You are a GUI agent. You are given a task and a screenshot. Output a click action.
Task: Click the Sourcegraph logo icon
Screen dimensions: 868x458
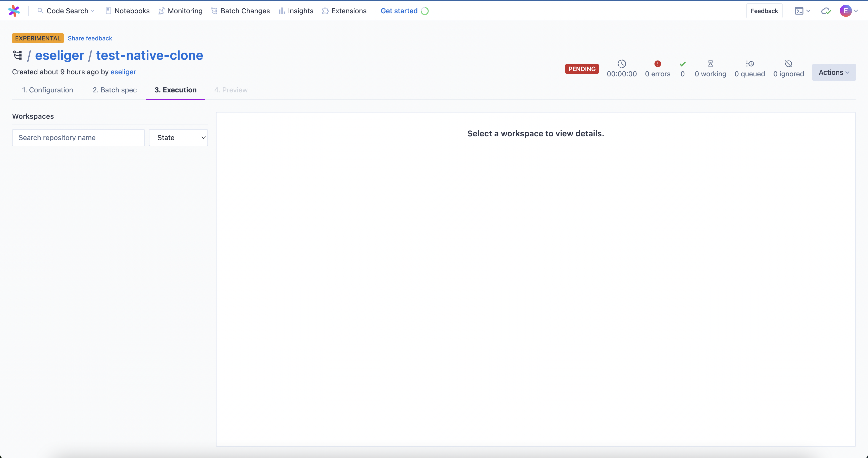tap(14, 11)
